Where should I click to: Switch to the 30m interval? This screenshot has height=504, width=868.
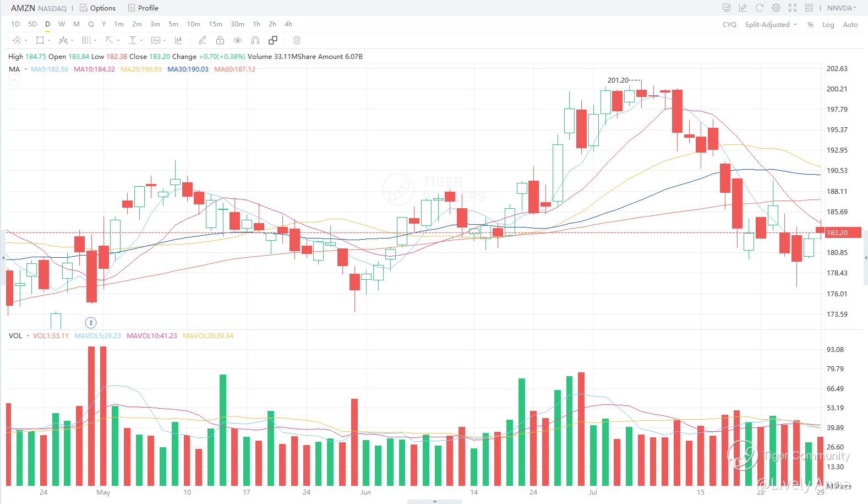coord(237,24)
